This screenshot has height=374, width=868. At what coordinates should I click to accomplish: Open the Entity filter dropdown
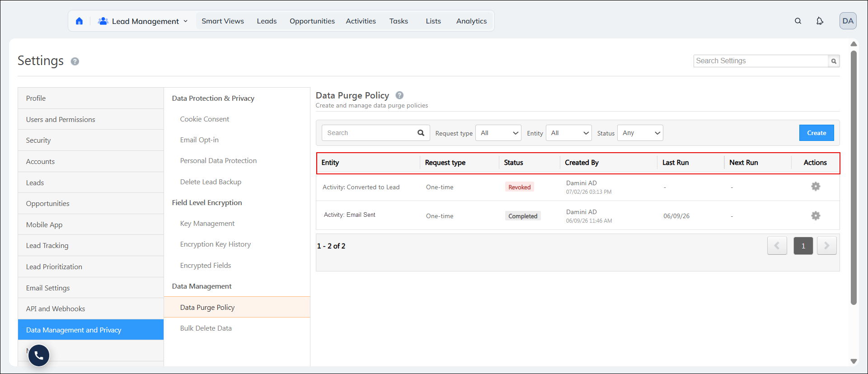pyautogui.click(x=569, y=133)
